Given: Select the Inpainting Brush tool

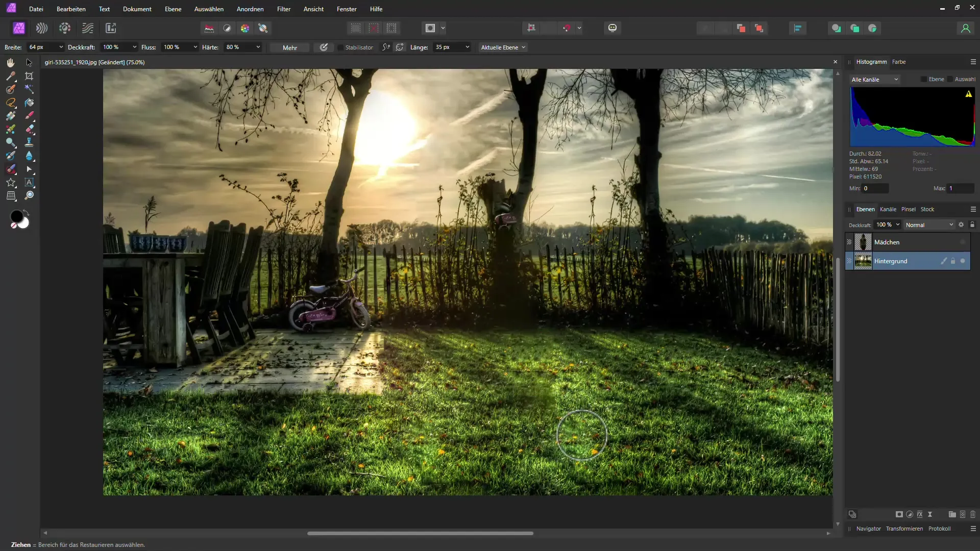Looking at the screenshot, I should (x=11, y=169).
